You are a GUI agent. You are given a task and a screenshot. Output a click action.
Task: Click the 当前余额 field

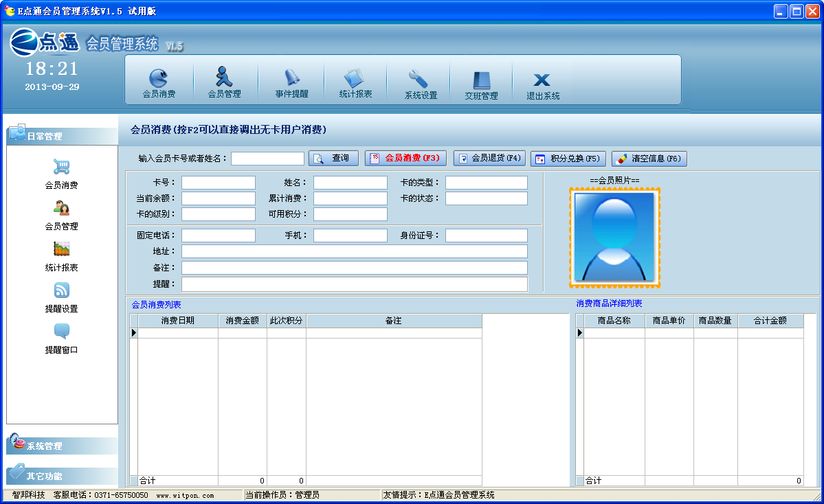(219, 198)
